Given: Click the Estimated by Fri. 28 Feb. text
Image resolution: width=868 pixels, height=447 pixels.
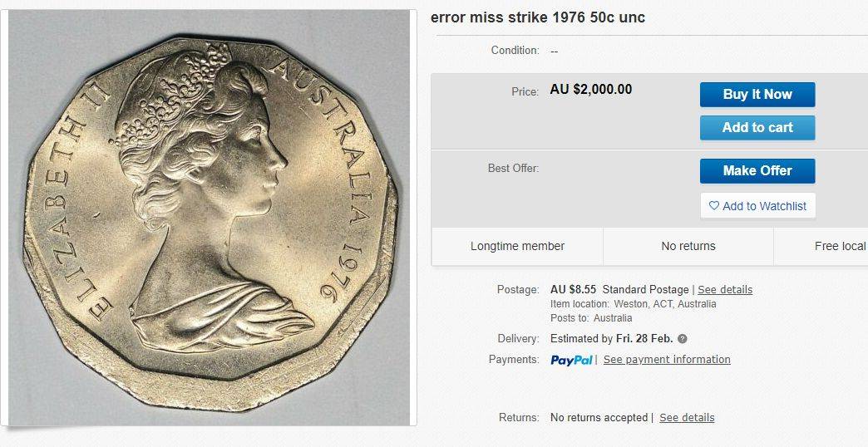Looking at the screenshot, I should tap(611, 338).
